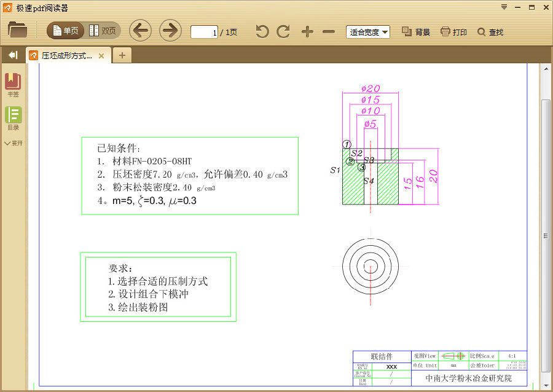Click the 打印 print button
Screen dimensions: 553x392
453,32
